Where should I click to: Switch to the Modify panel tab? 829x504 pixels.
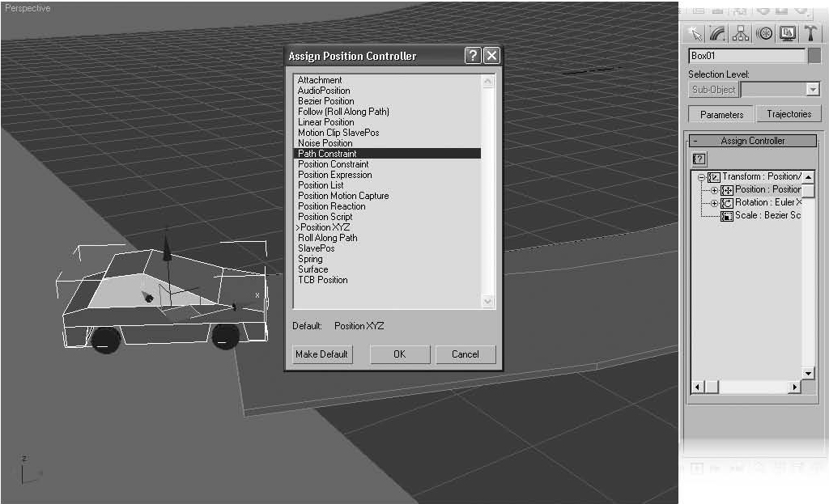(x=717, y=34)
